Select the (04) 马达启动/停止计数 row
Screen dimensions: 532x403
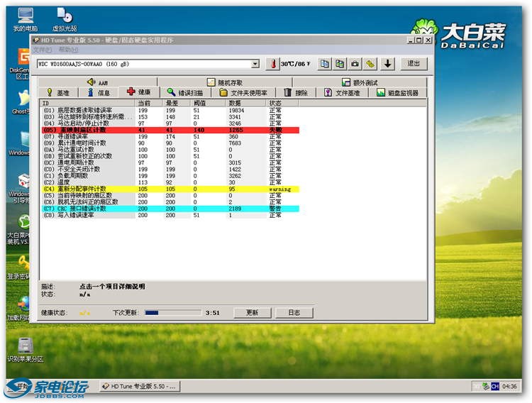click(170, 123)
